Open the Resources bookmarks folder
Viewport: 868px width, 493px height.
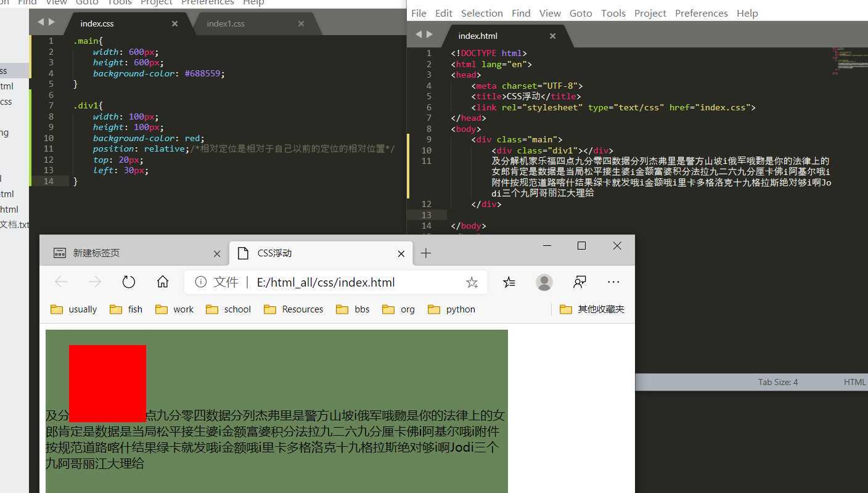tap(293, 309)
